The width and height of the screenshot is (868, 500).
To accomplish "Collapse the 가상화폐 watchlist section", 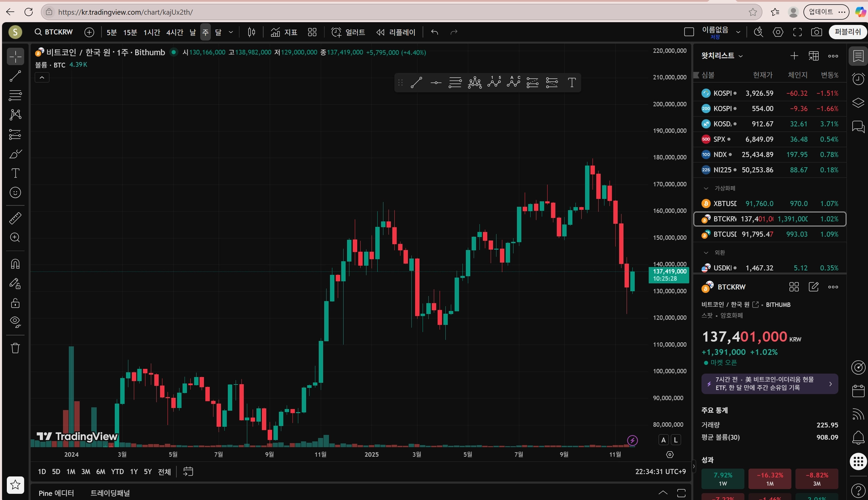I will 706,188.
